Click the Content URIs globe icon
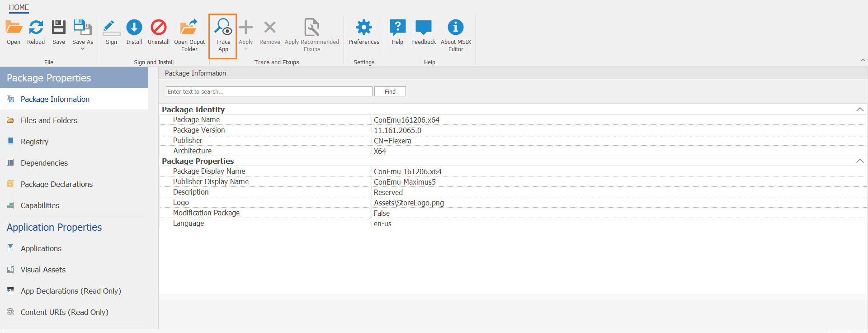 tap(10, 312)
